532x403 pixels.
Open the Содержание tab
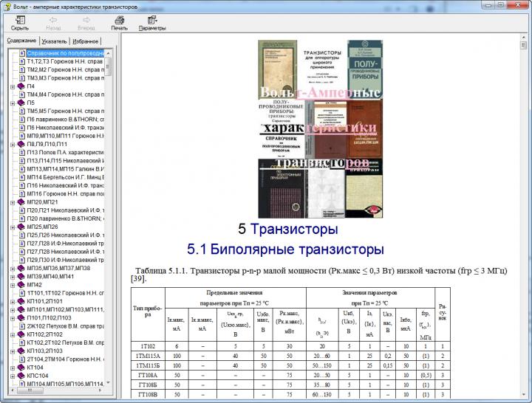tap(21, 41)
